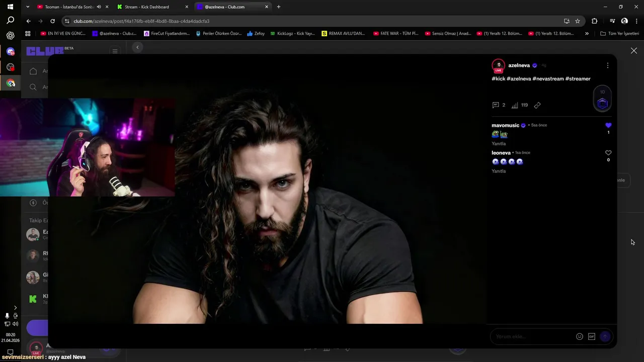Click the boost gem button showing 10
This screenshot has width=644, height=362.
(602, 99)
